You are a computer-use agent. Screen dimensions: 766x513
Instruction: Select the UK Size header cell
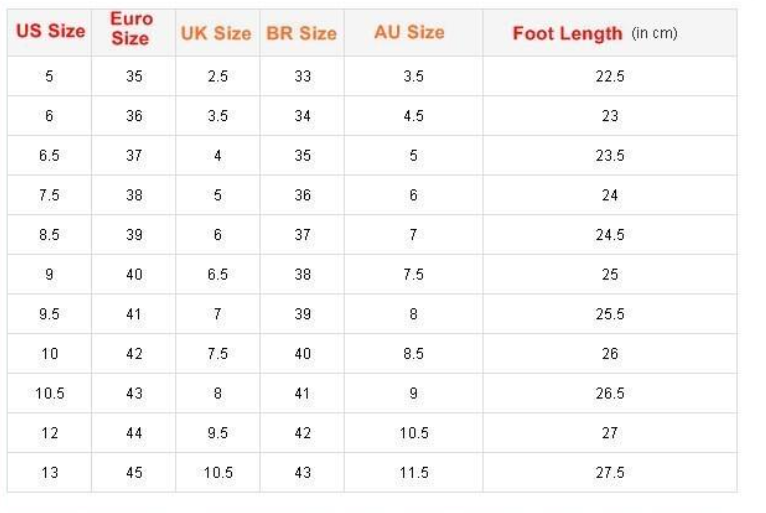[x=216, y=33]
